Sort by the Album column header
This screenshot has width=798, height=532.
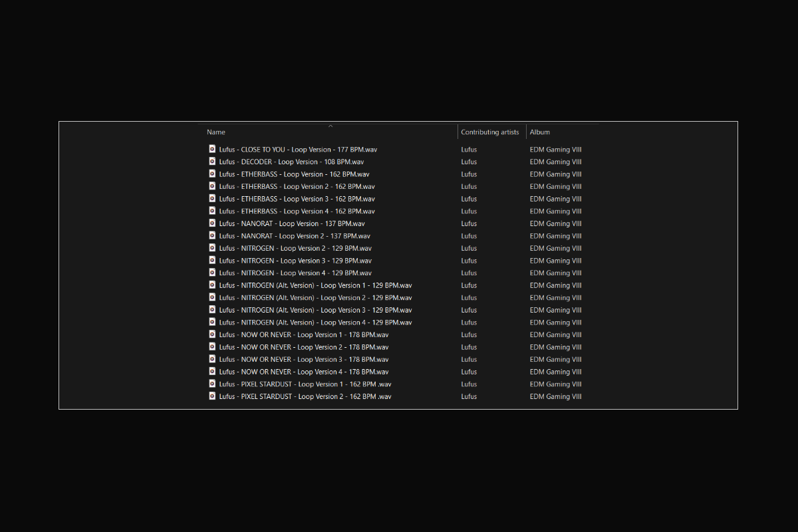click(x=540, y=132)
